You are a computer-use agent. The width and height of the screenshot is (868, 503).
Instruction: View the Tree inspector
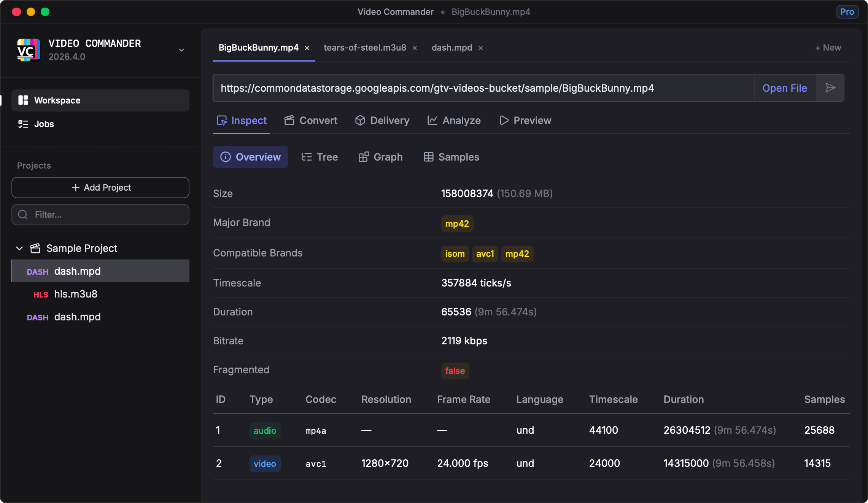320,157
